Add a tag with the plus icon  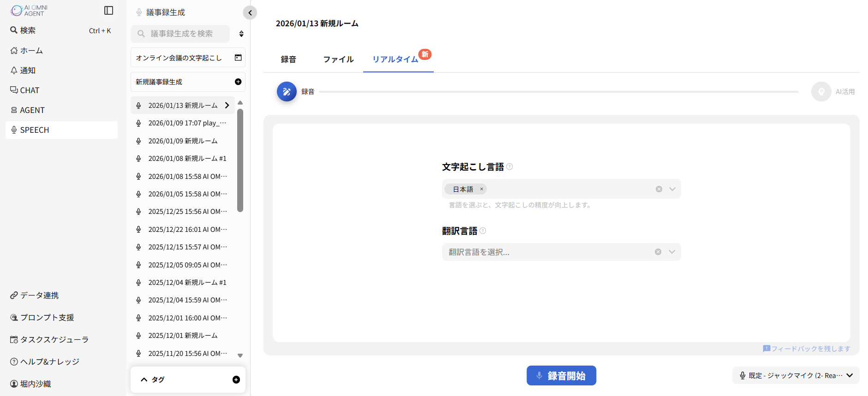236,379
